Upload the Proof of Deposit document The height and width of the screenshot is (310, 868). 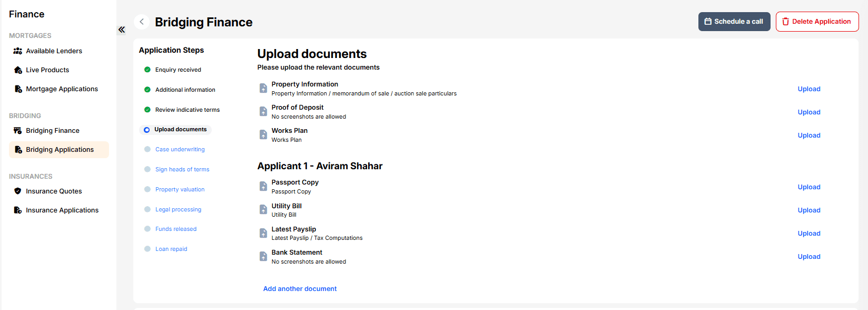pyautogui.click(x=809, y=112)
